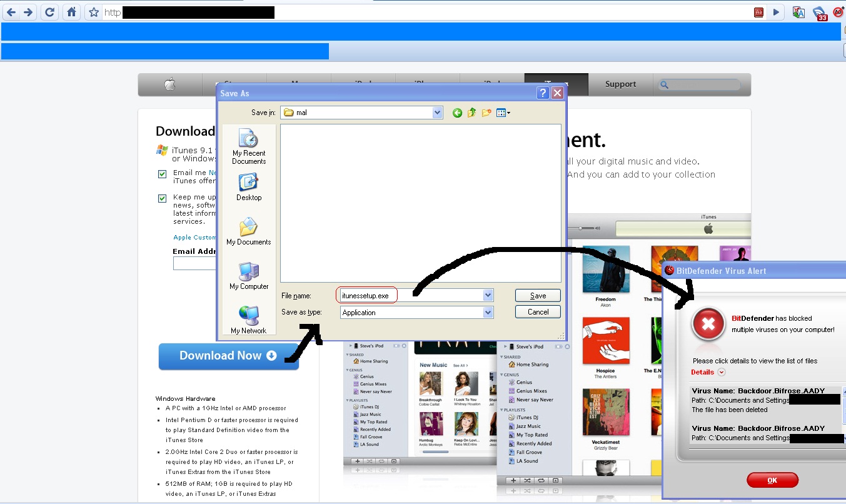Open My Recent Documents in places bar
Image resolution: width=846 pixels, height=504 pixels.
(x=249, y=147)
